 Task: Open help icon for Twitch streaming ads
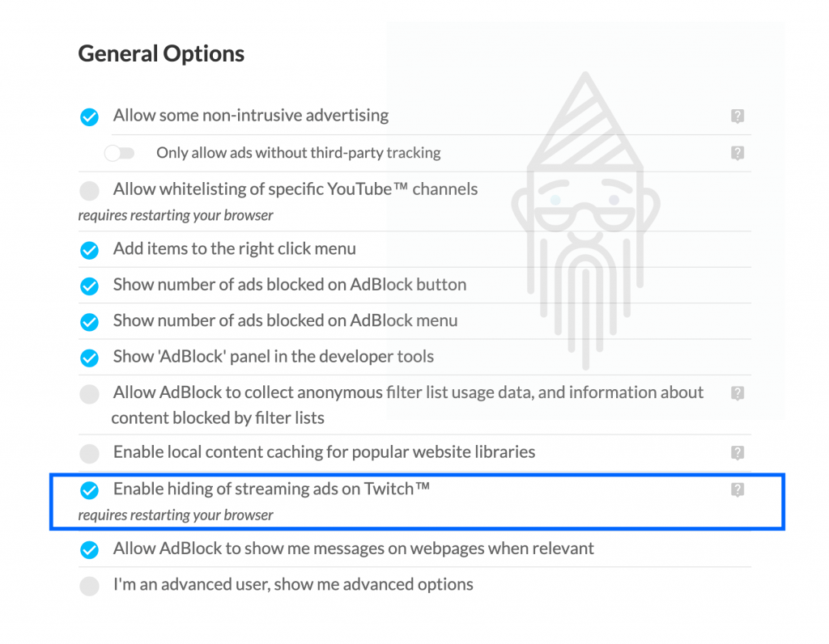click(x=738, y=489)
